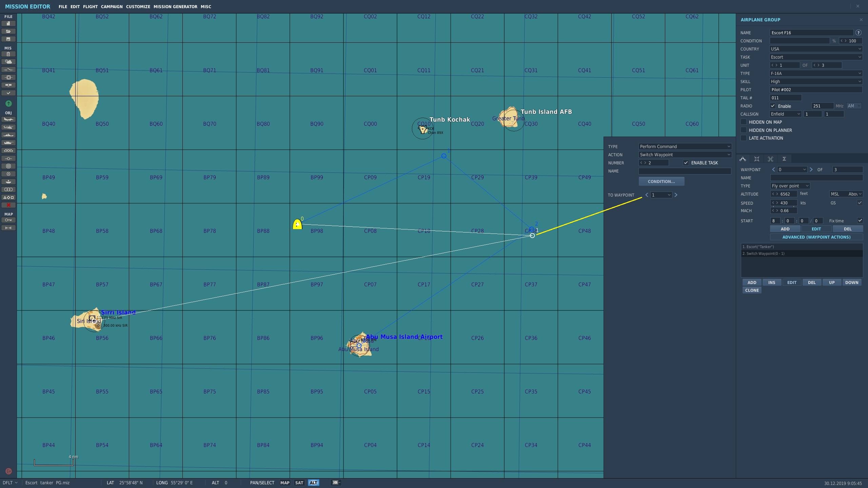Click the CLONE action button
Image resolution: width=868 pixels, height=488 pixels.
click(x=752, y=290)
